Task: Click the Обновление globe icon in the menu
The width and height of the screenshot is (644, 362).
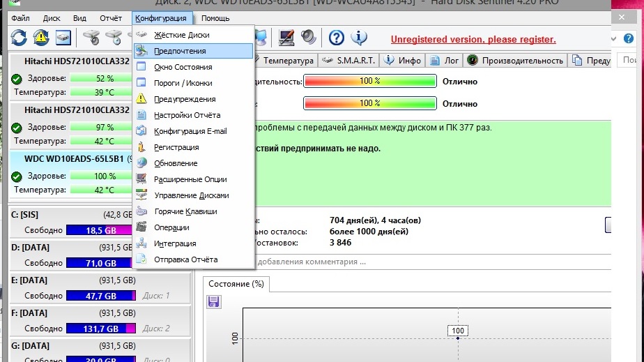Action: pyautogui.click(x=141, y=163)
